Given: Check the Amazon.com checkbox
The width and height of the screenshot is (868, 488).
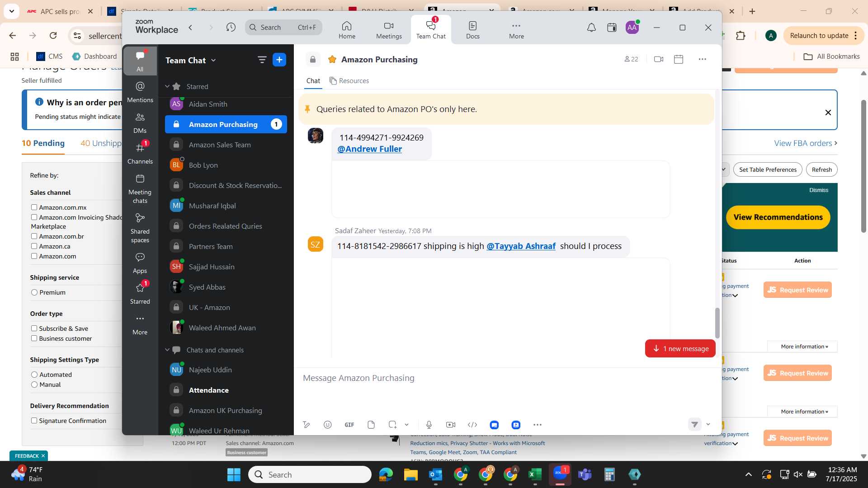Looking at the screenshot, I should click(x=34, y=256).
